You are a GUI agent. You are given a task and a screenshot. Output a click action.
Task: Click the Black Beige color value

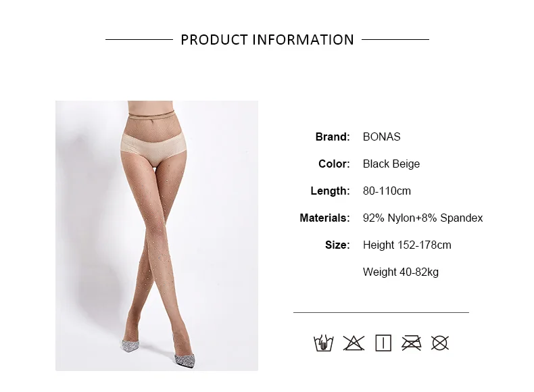click(391, 164)
